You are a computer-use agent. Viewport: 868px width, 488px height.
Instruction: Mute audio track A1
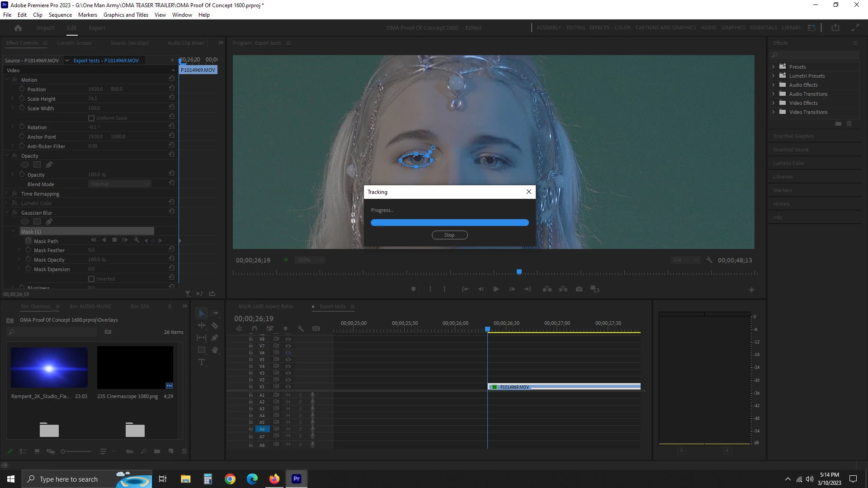point(288,395)
